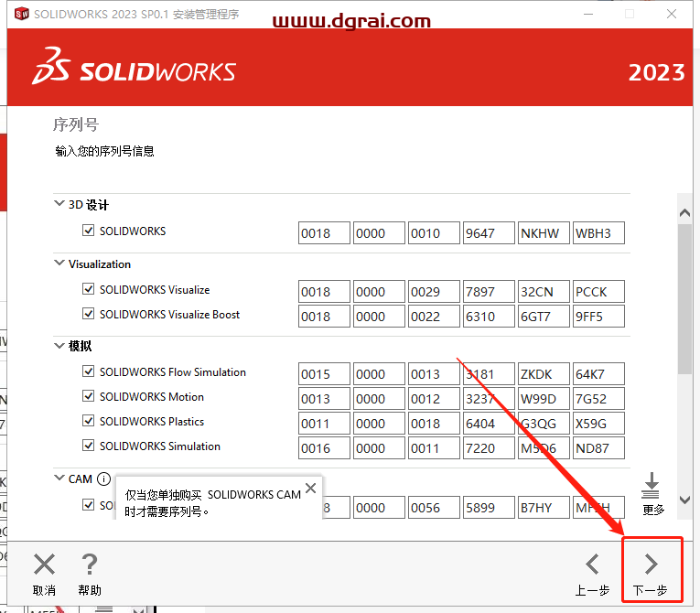Click CAM serial field containing 5899
This screenshot has height=613, width=700.
coord(489,507)
